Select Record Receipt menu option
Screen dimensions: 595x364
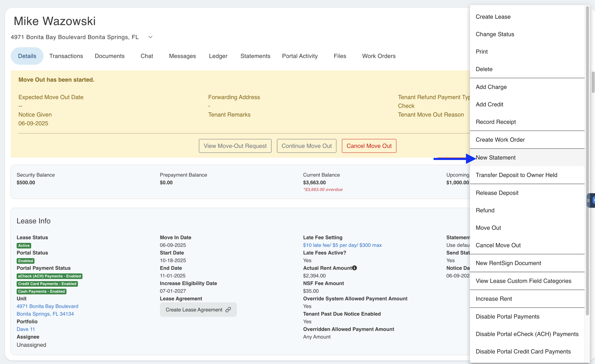[x=495, y=122]
